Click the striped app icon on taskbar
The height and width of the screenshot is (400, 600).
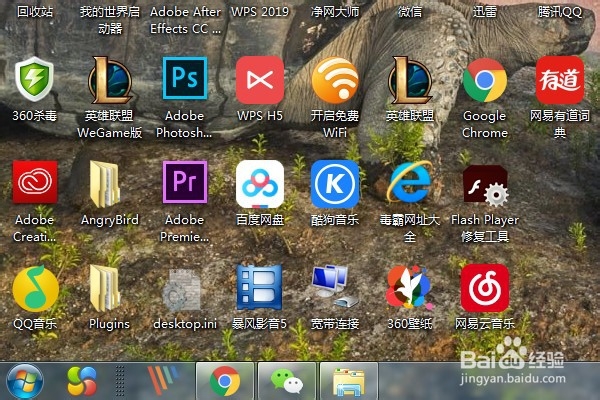coord(163,379)
